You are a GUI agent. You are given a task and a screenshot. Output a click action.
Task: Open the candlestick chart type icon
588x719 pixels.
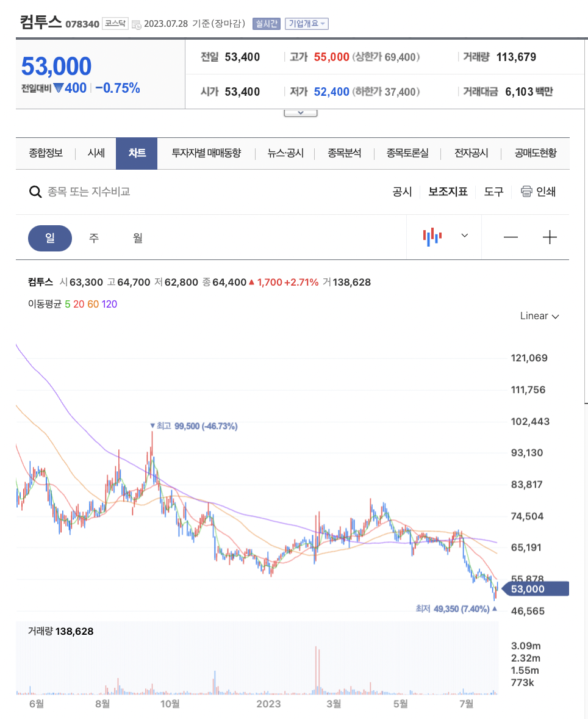(x=432, y=237)
